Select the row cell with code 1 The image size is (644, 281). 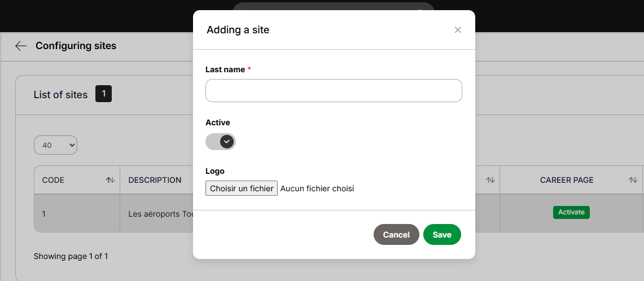(x=77, y=214)
